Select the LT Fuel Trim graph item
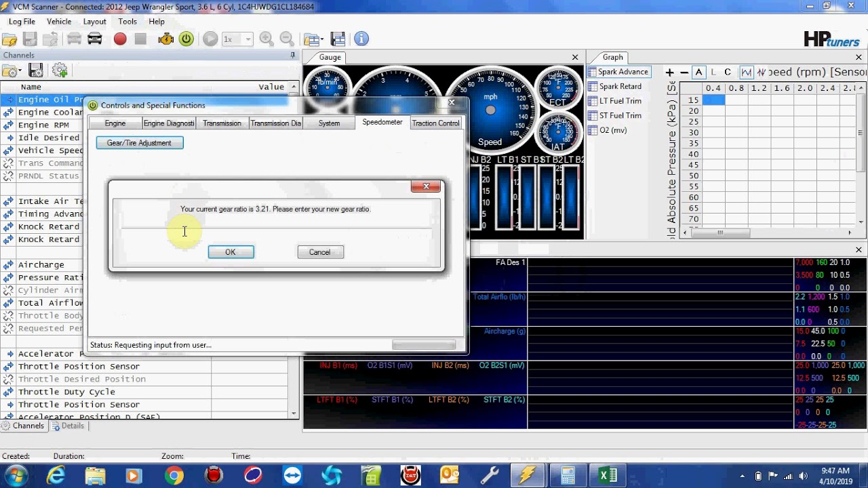 tap(615, 101)
